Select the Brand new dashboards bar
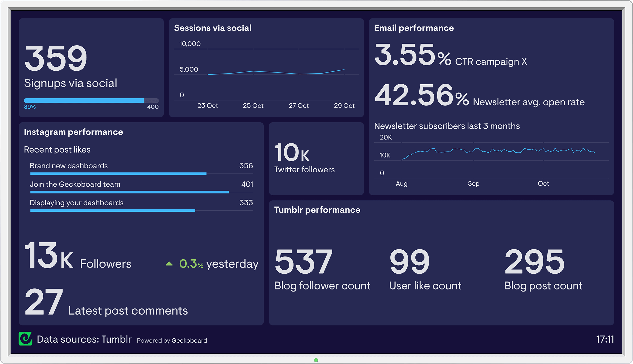 pos(118,174)
